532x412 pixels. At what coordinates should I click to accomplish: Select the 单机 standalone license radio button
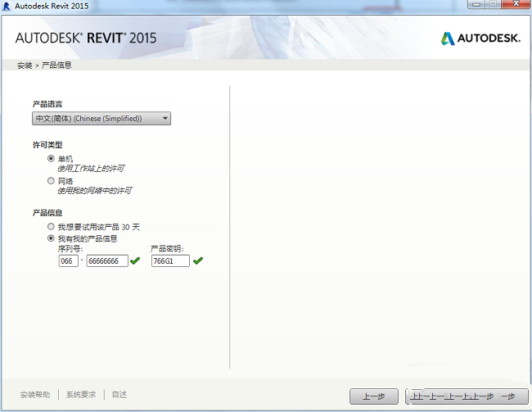pos(51,159)
